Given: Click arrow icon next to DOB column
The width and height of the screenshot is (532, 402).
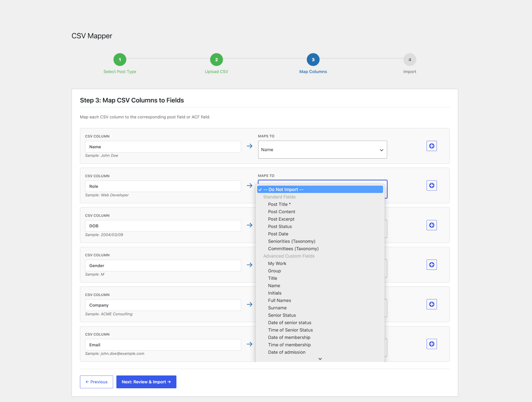Looking at the screenshot, I should tap(249, 225).
